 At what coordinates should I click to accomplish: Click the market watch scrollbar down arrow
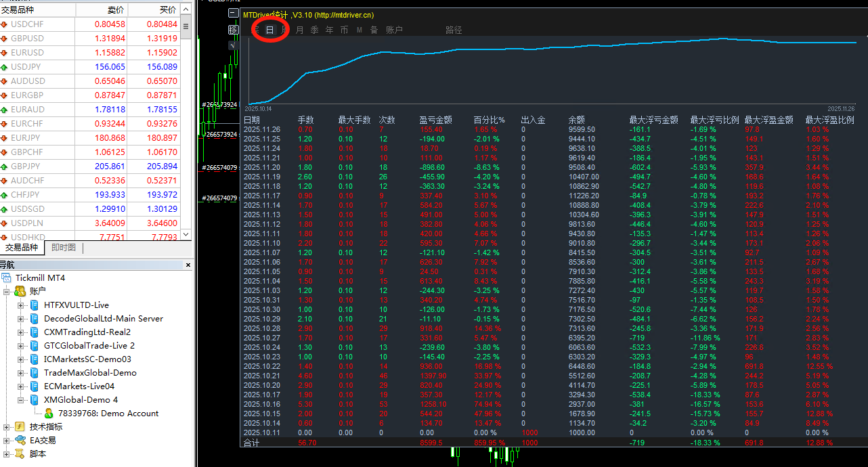click(x=186, y=235)
